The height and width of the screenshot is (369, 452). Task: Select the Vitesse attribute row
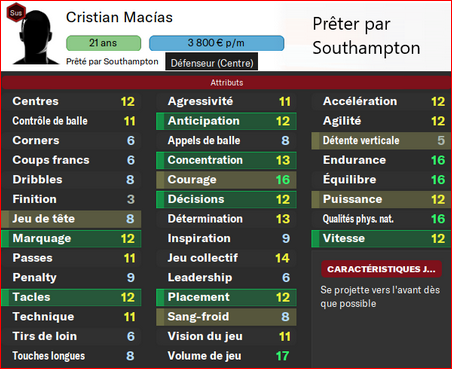tap(381, 239)
